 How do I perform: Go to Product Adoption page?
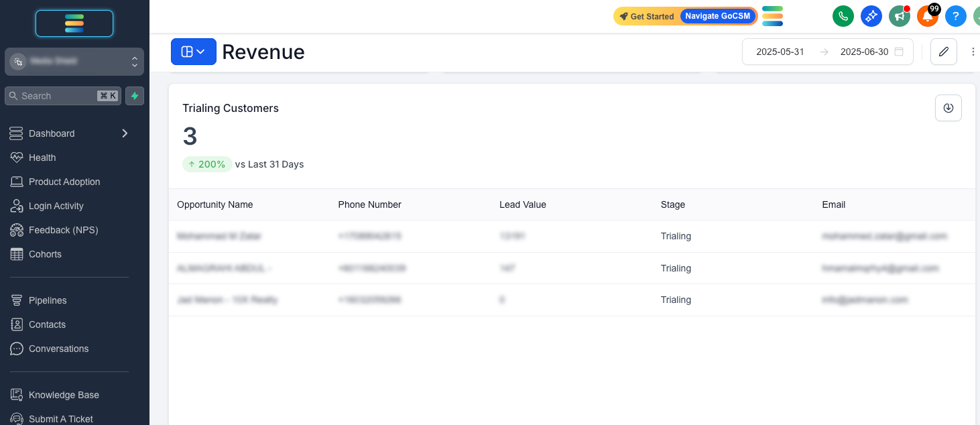pyautogui.click(x=64, y=182)
